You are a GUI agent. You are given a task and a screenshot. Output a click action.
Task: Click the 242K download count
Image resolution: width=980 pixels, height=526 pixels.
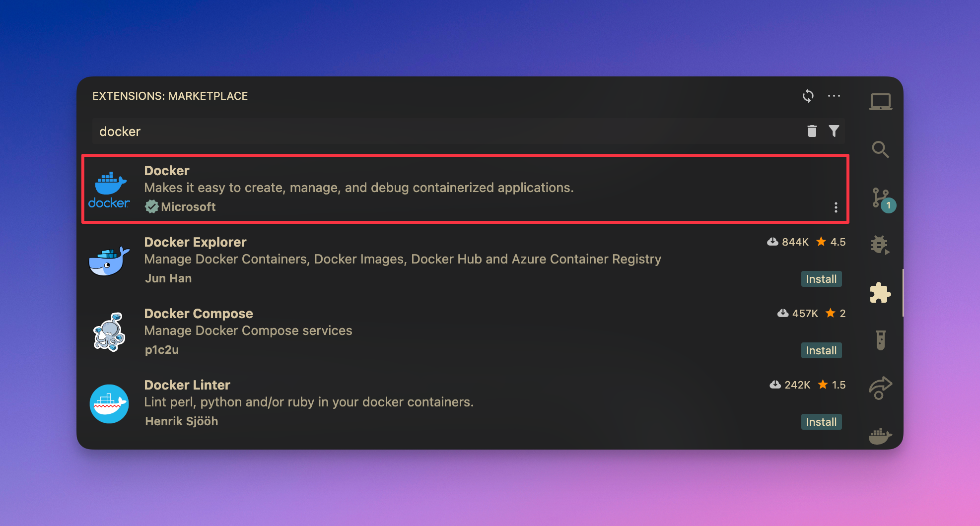click(790, 385)
